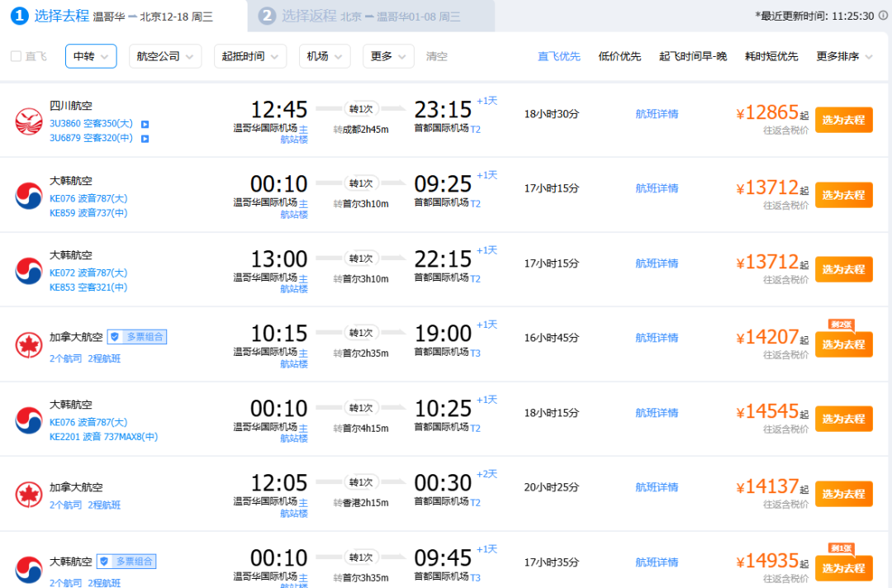Expand 更多排序 sorting options
This screenshot has height=588, width=892.
pos(844,56)
